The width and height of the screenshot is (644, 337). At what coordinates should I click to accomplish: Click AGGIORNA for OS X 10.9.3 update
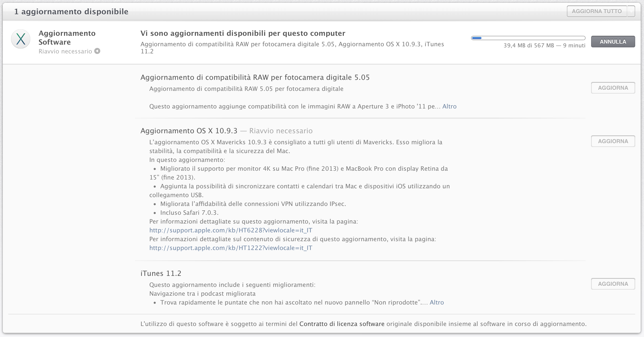[x=613, y=141]
